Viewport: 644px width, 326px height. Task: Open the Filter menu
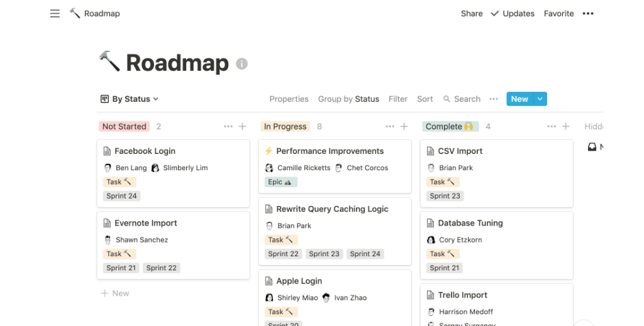pos(398,99)
